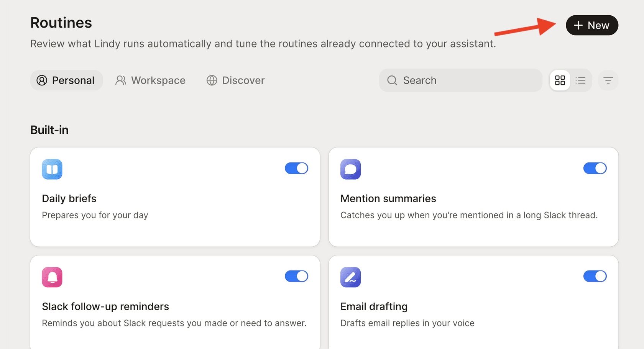Click the Mention summaries Slack thread description
This screenshot has width=644, height=349.
tap(469, 215)
